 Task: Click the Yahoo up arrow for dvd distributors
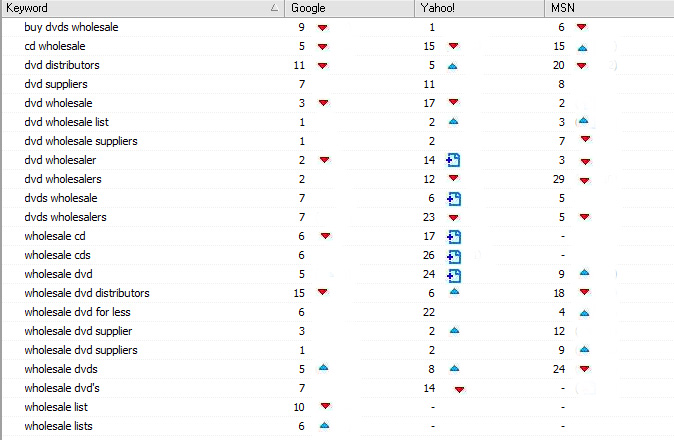(452, 66)
